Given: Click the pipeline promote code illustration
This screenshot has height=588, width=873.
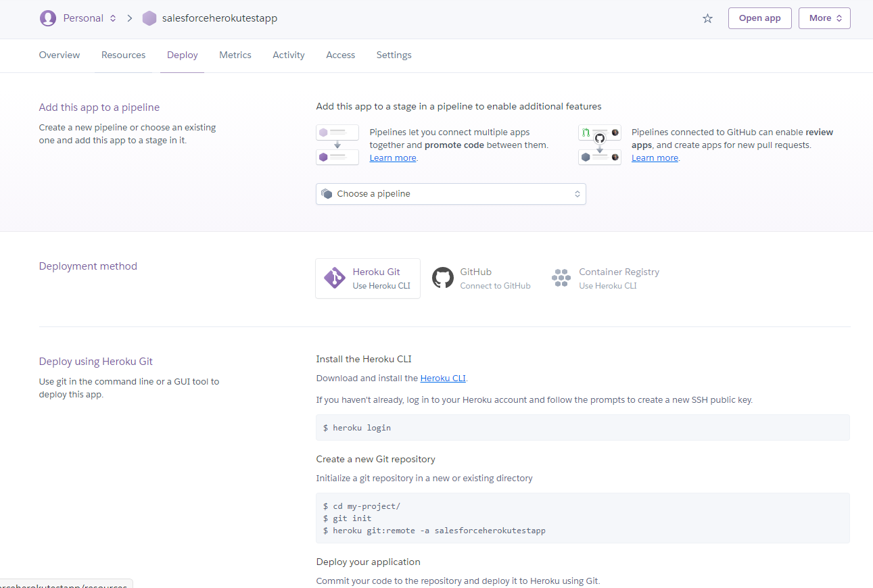Looking at the screenshot, I should click(x=337, y=145).
